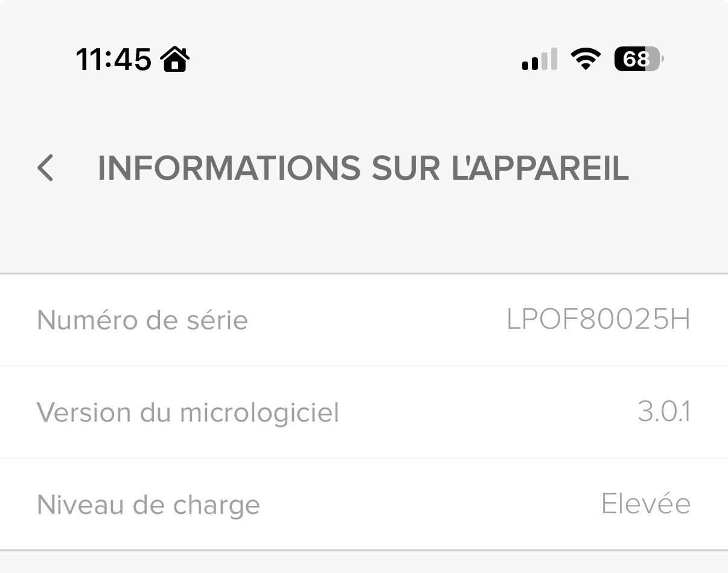
Task: Tap the divider line between firmware and charge rows
Action: pos(363,458)
